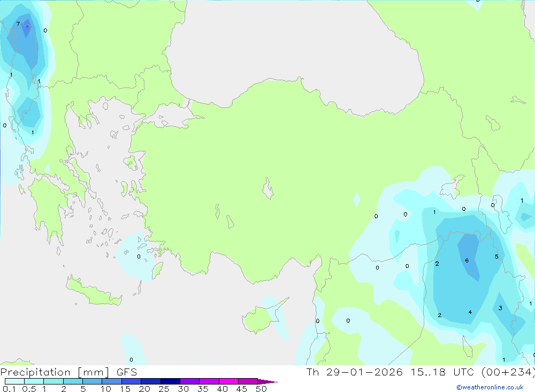Click the 'Th 29-01-2026' date text
Screen dimensions: 535x392
[354, 372]
